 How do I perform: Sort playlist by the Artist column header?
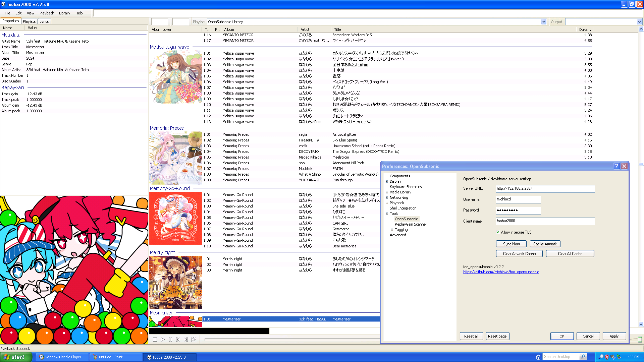(x=314, y=29)
